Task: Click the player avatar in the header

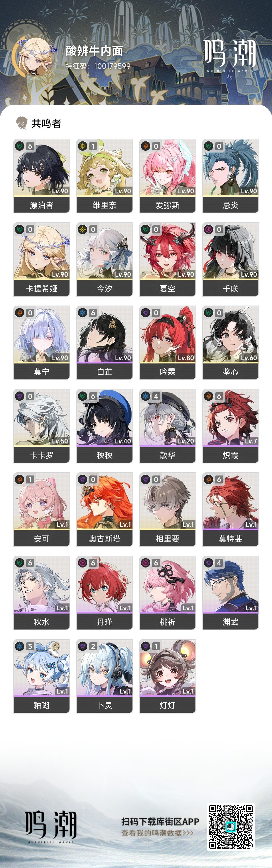Action: [x=33, y=57]
